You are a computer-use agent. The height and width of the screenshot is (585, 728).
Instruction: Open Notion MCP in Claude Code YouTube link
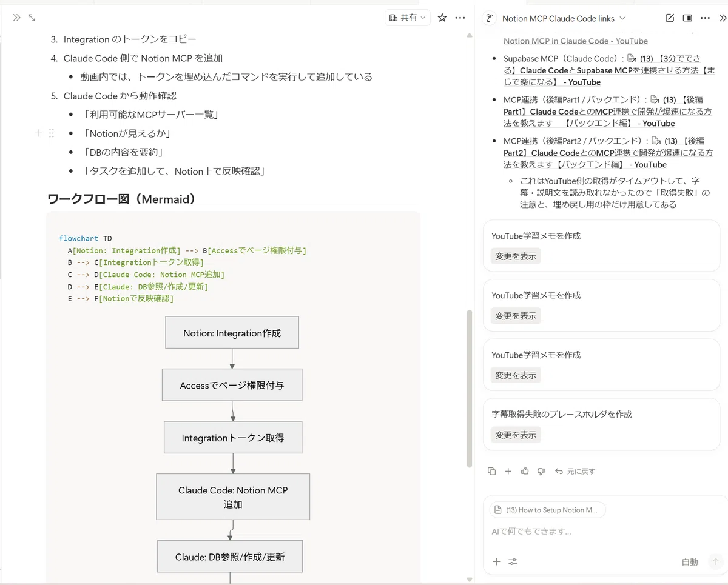pos(576,41)
